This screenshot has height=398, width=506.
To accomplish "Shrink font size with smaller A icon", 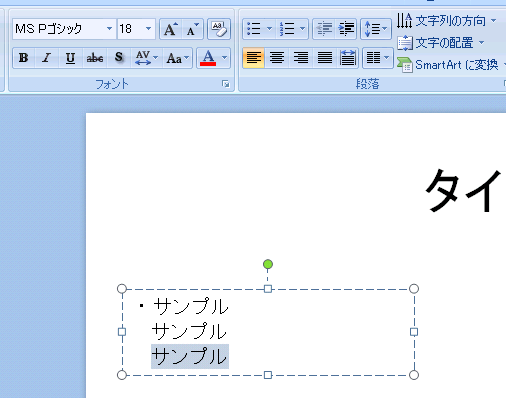I will point(192,29).
